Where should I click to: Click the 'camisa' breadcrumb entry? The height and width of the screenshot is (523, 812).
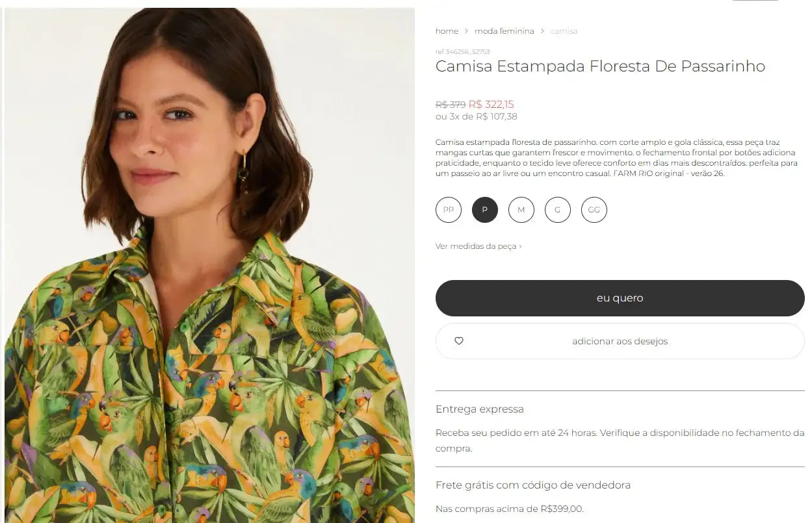coord(564,31)
